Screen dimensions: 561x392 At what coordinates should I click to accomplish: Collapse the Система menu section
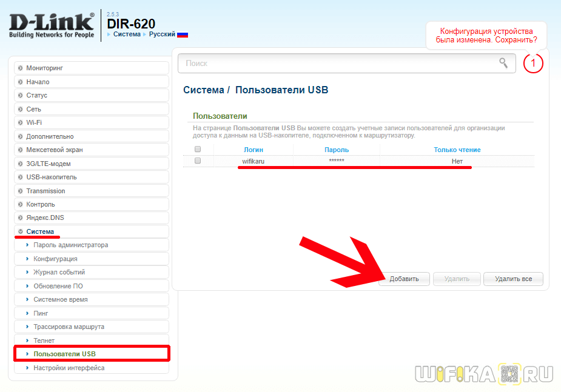pyautogui.click(x=40, y=231)
